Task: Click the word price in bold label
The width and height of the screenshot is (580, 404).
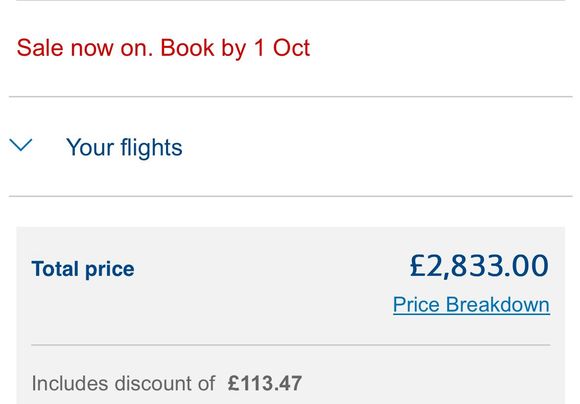Action: [x=109, y=270]
